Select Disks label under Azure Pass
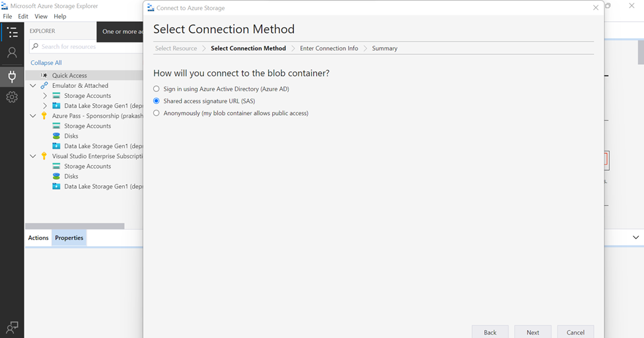Viewport: 644px width, 338px height. tap(71, 136)
